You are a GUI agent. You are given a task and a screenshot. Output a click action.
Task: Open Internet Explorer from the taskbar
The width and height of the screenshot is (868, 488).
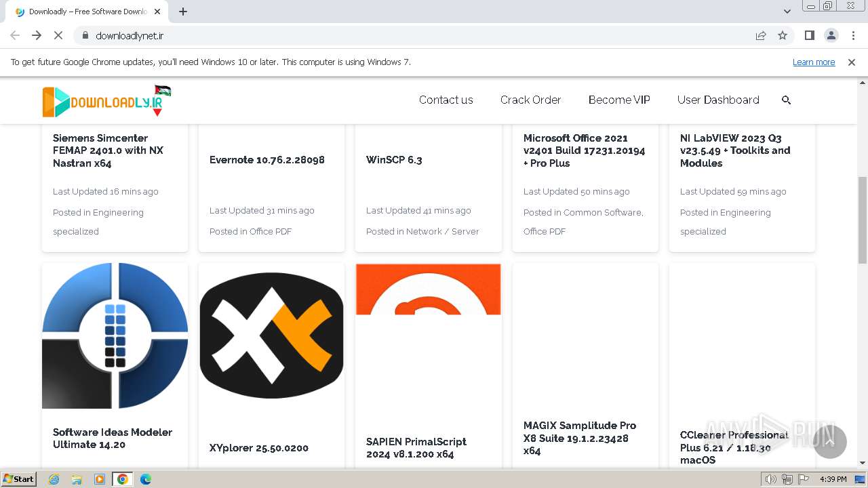pyautogui.click(x=54, y=479)
